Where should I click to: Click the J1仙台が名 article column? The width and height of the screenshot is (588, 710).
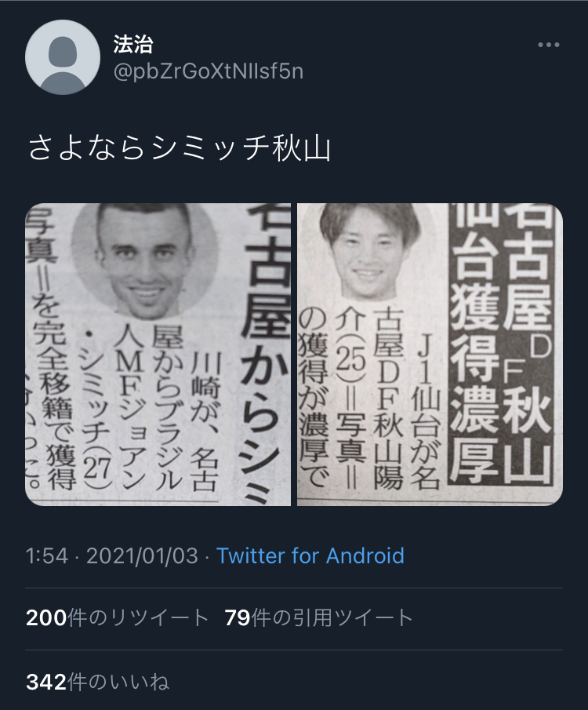click(426, 413)
